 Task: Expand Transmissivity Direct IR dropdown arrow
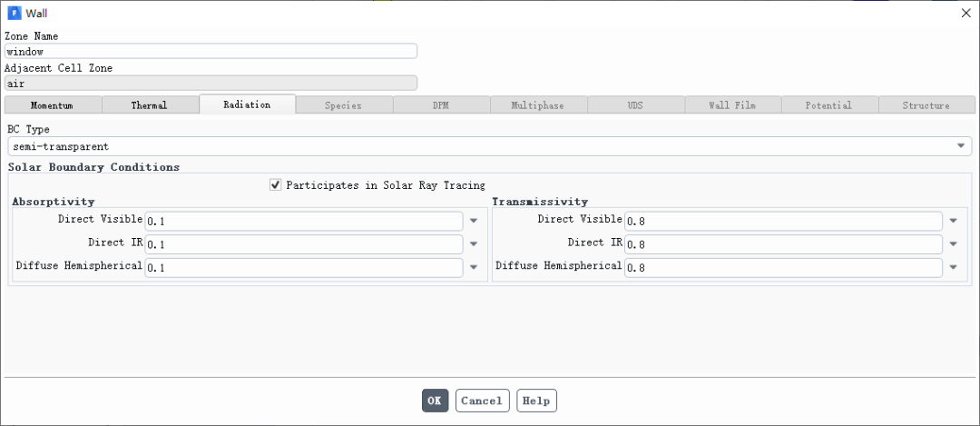click(954, 244)
